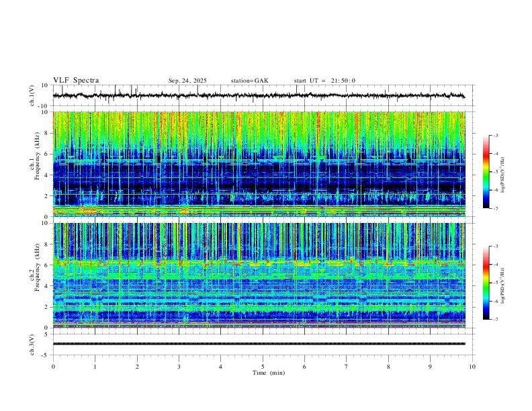Select the "start UT = 21:50:0" text
532x411 pixels.
tap(324, 81)
